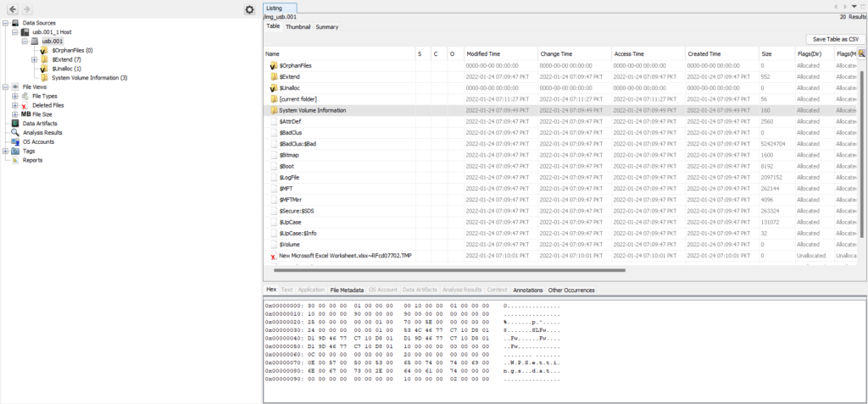Open the Annotations tab
Screen dimensions: 868x404
(x=528, y=290)
